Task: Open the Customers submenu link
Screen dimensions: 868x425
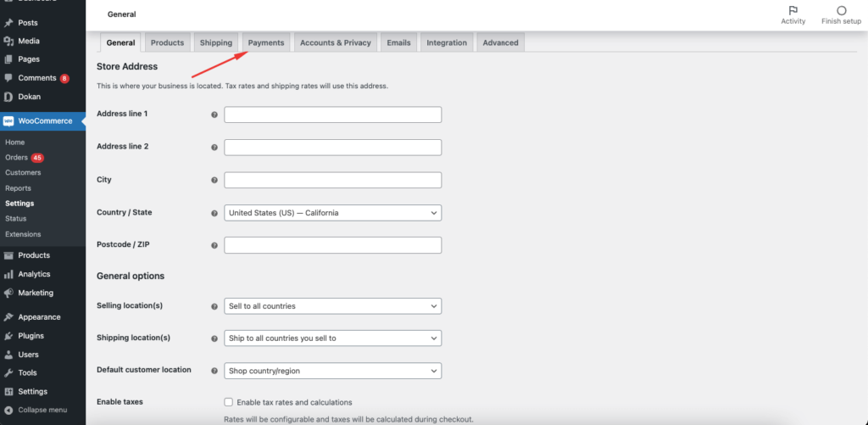Action: click(23, 173)
